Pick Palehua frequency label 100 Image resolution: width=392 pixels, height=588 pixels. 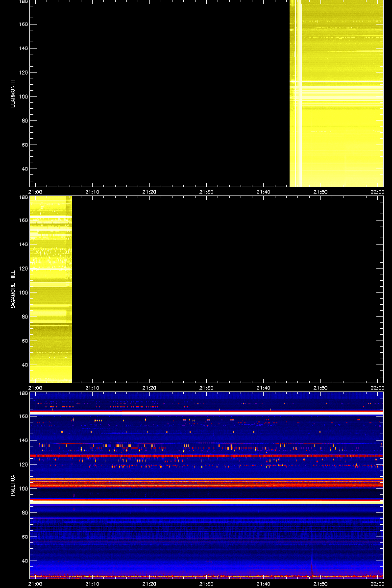coord(23,489)
